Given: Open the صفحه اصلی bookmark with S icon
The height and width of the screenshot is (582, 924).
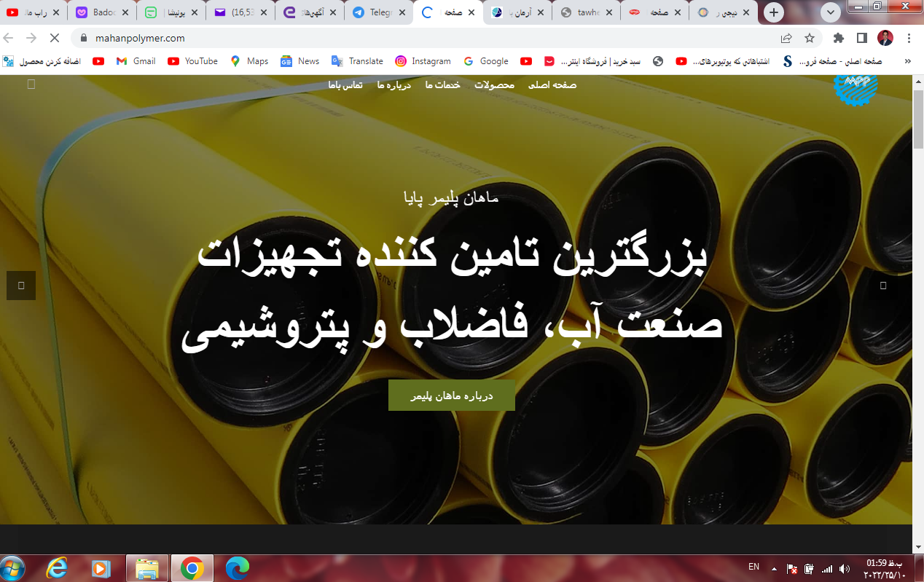Looking at the screenshot, I should [x=832, y=61].
